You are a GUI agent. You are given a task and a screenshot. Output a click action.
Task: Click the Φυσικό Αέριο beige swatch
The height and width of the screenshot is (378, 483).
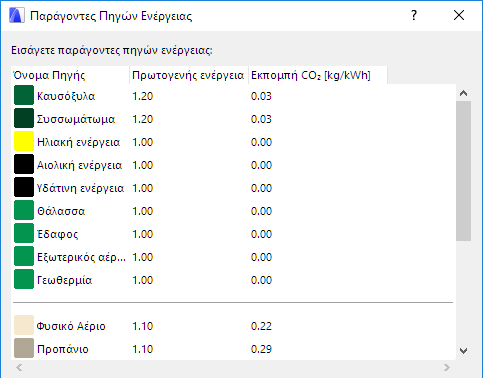point(24,325)
